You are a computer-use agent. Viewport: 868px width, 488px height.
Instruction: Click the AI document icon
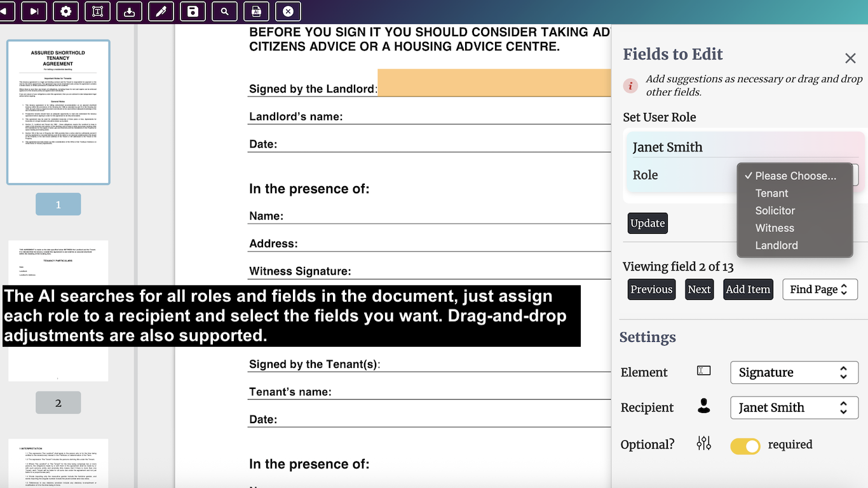[x=256, y=11]
